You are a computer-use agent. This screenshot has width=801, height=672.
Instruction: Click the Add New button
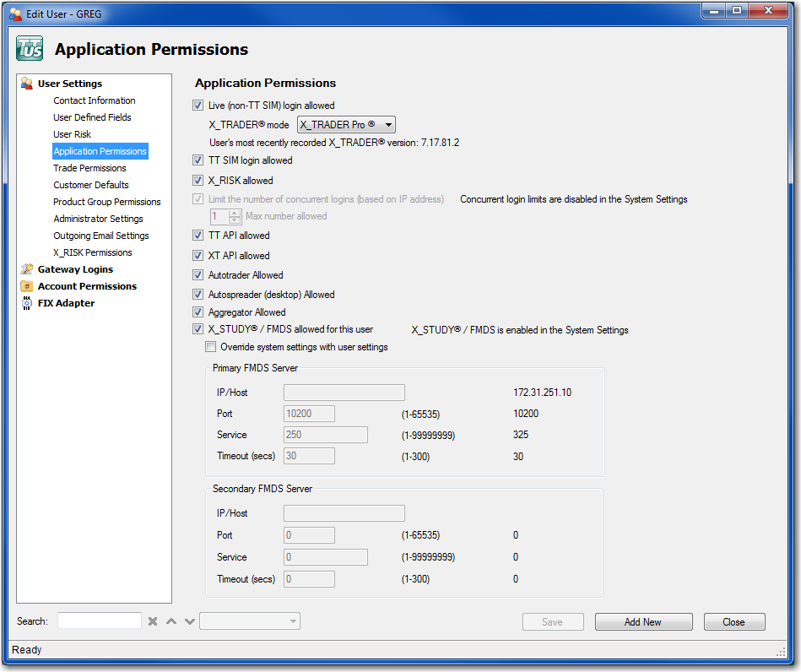[x=643, y=622]
